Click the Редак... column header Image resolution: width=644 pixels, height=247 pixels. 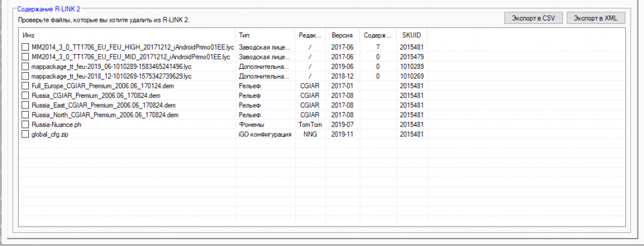pos(310,35)
